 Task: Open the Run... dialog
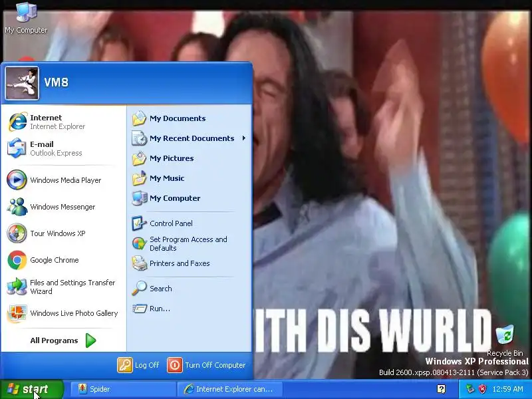tap(190, 309)
